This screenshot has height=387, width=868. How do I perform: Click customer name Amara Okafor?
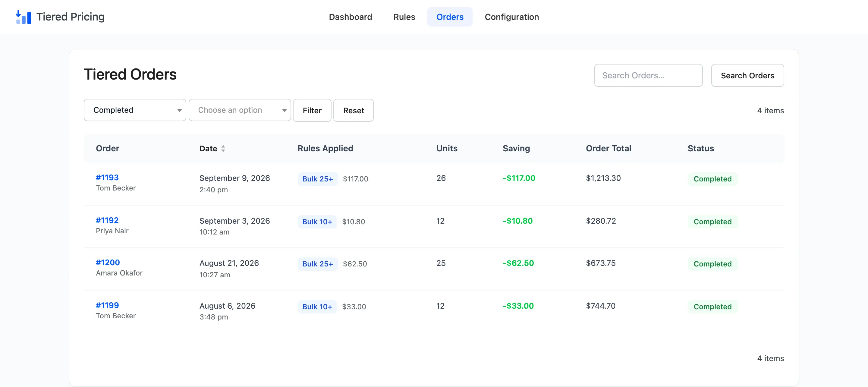tap(119, 273)
